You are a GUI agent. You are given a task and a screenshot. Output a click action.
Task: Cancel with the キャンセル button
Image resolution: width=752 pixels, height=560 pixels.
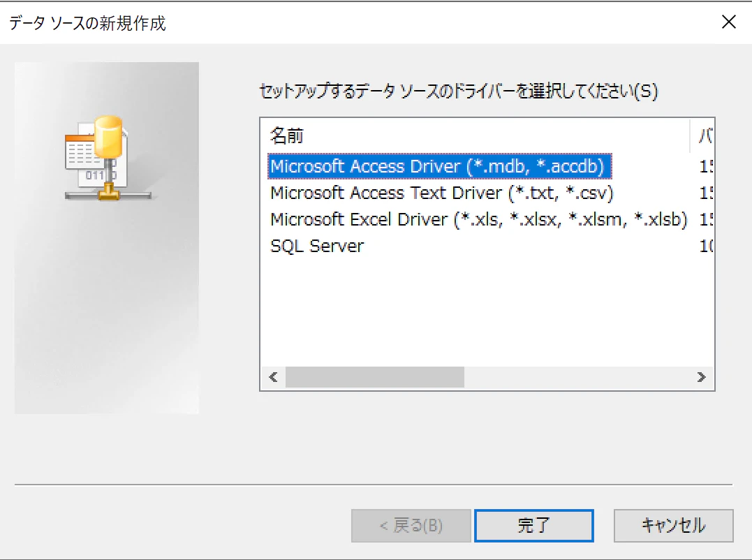click(x=673, y=526)
